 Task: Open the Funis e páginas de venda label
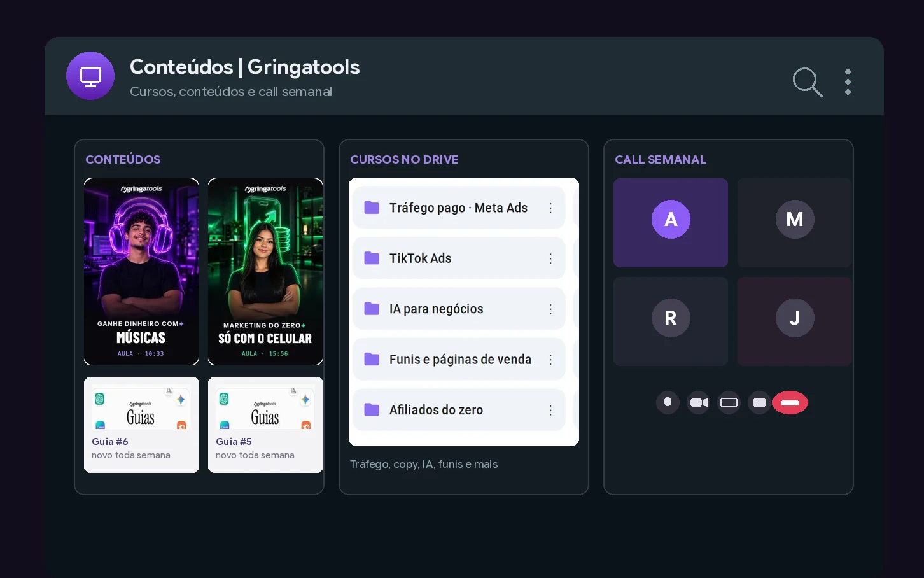460,359
